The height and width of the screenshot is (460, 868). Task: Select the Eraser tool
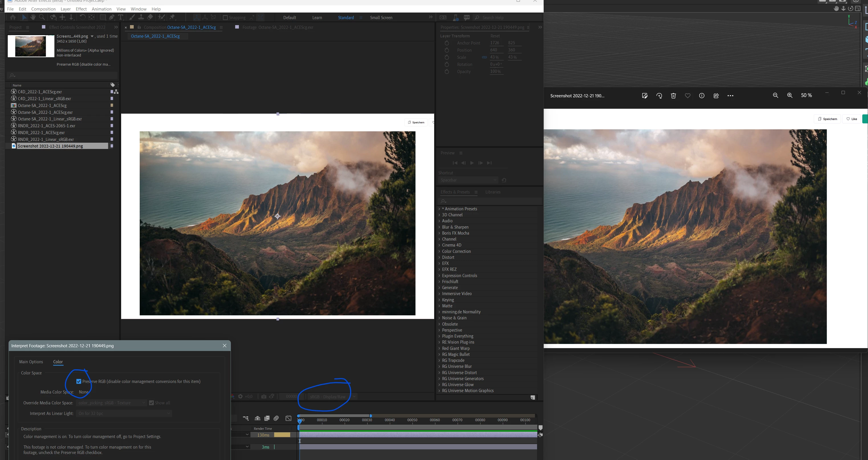coord(150,17)
